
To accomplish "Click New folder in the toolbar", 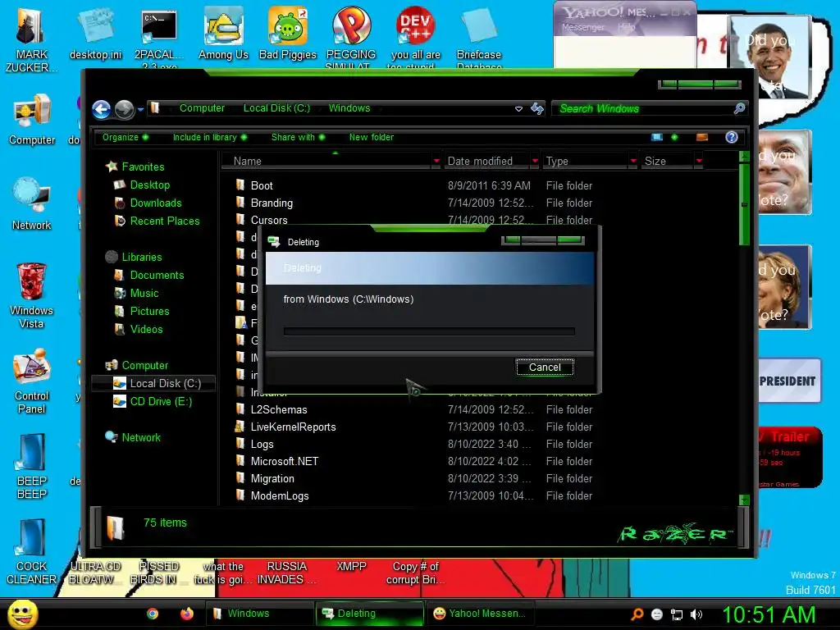I will point(372,137).
